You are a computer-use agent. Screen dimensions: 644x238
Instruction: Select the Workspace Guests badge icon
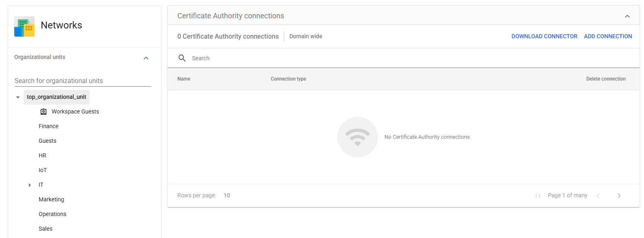[x=44, y=111]
